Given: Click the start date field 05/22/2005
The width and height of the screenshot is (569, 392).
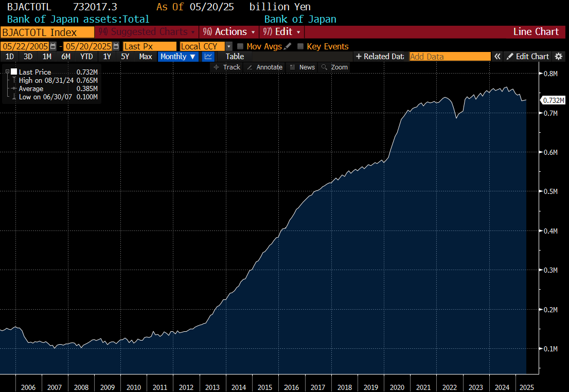Looking at the screenshot, I should (25, 46).
